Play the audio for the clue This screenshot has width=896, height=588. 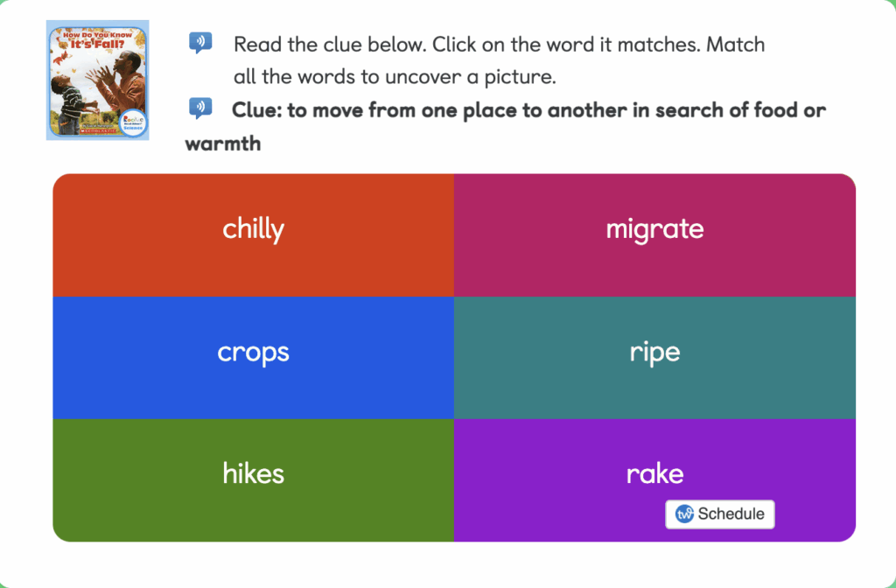[201, 108]
